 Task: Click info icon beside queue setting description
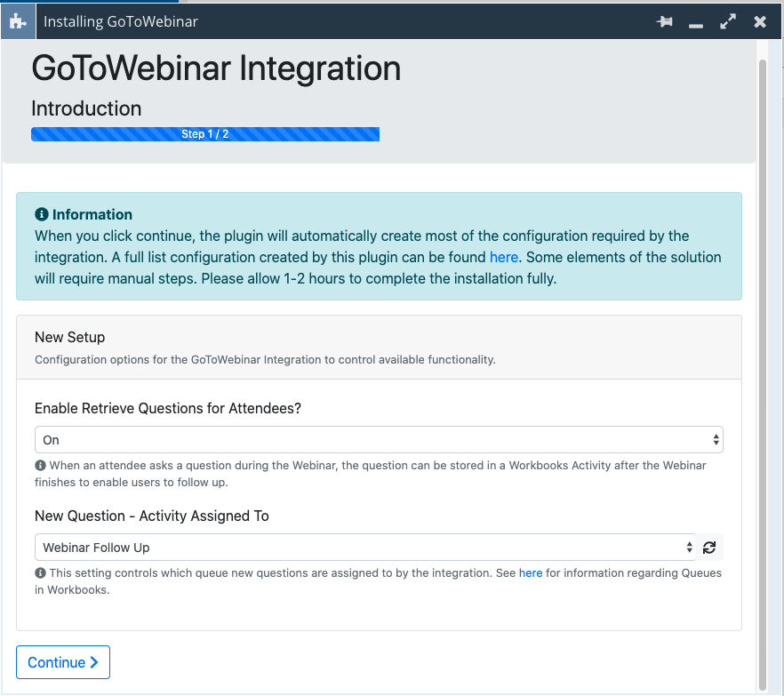40,573
